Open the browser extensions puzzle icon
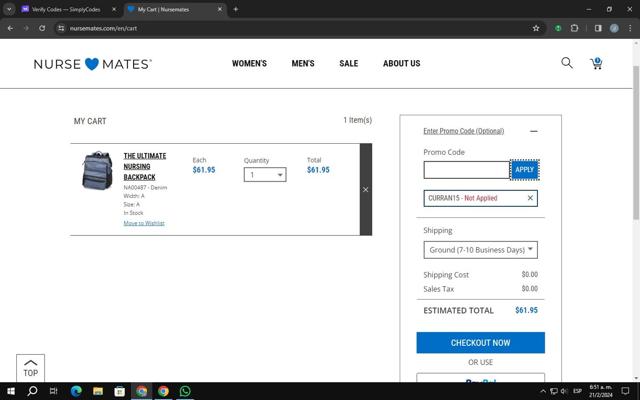 574,28
